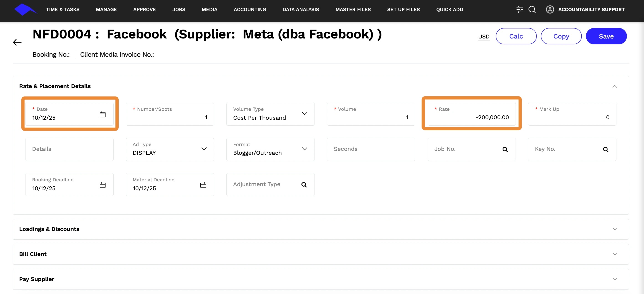Click the user account profile icon
The width and height of the screenshot is (644, 294).
tap(550, 10)
